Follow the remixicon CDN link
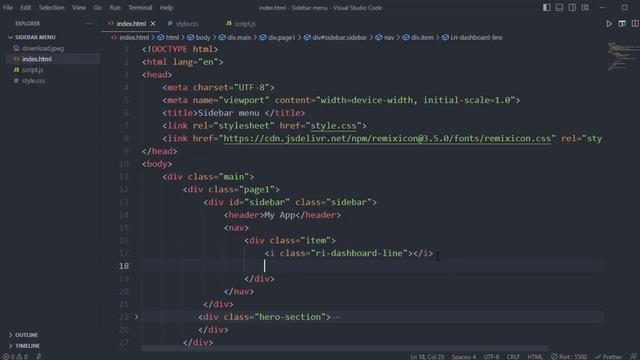The width and height of the screenshot is (640, 360). [x=387, y=138]
